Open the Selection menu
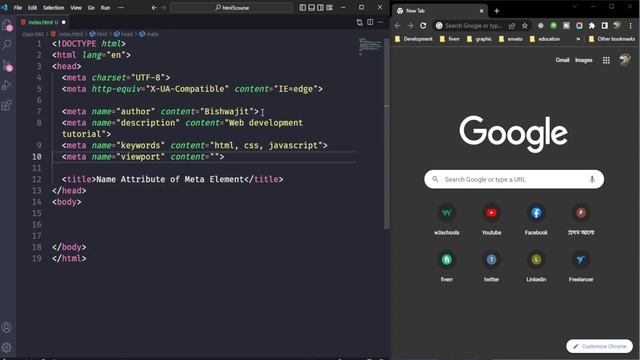This screenshot has height=360, width=640. [x=53, y=7]
